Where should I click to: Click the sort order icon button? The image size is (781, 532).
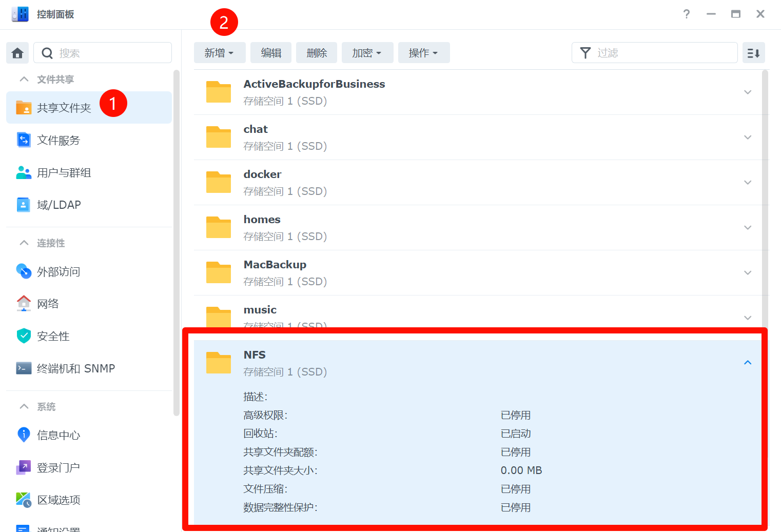[x=753, y=53]
